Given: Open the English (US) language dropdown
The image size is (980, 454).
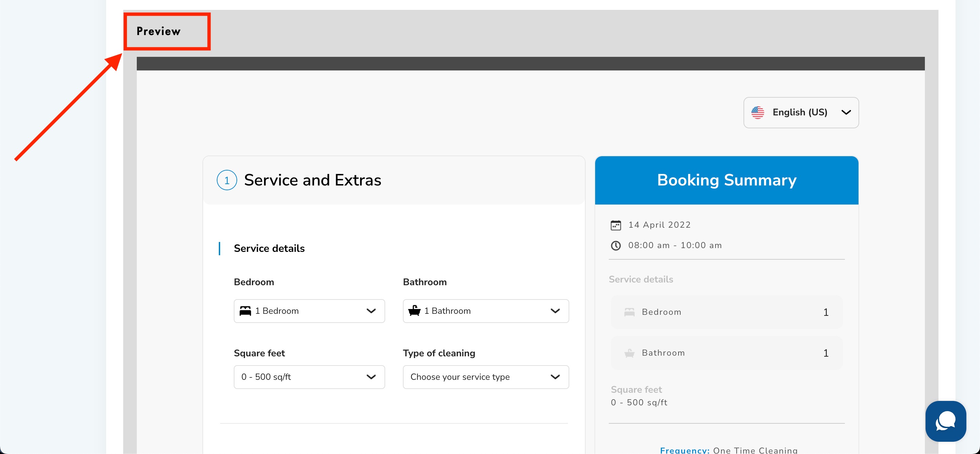Looking at the screenshot, I should pos(801,113).
